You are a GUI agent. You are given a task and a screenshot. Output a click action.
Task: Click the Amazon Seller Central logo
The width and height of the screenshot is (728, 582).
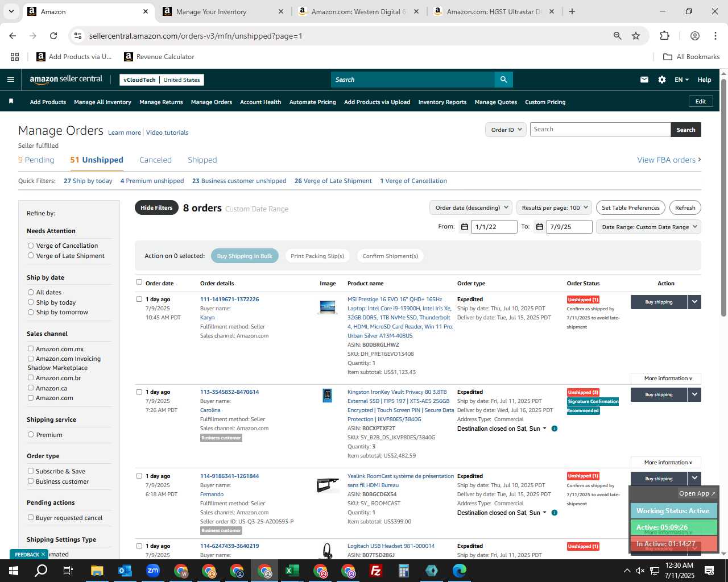click(66, 80)
